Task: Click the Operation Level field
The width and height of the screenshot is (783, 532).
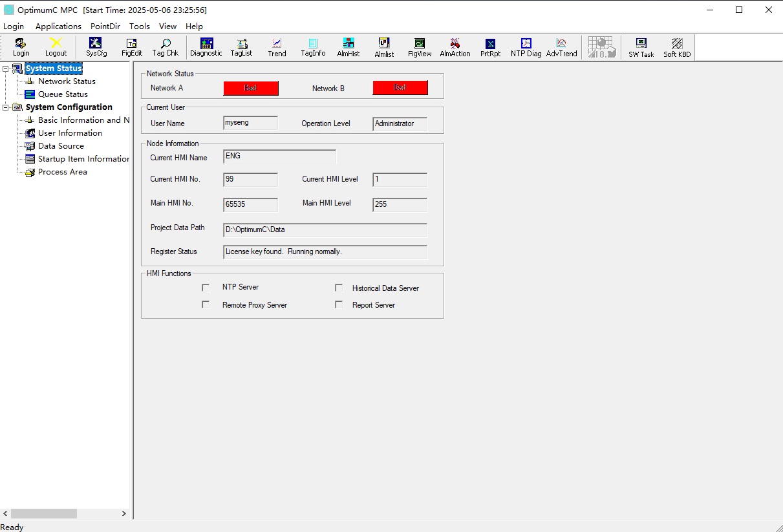Action: [x=400, y=123]
